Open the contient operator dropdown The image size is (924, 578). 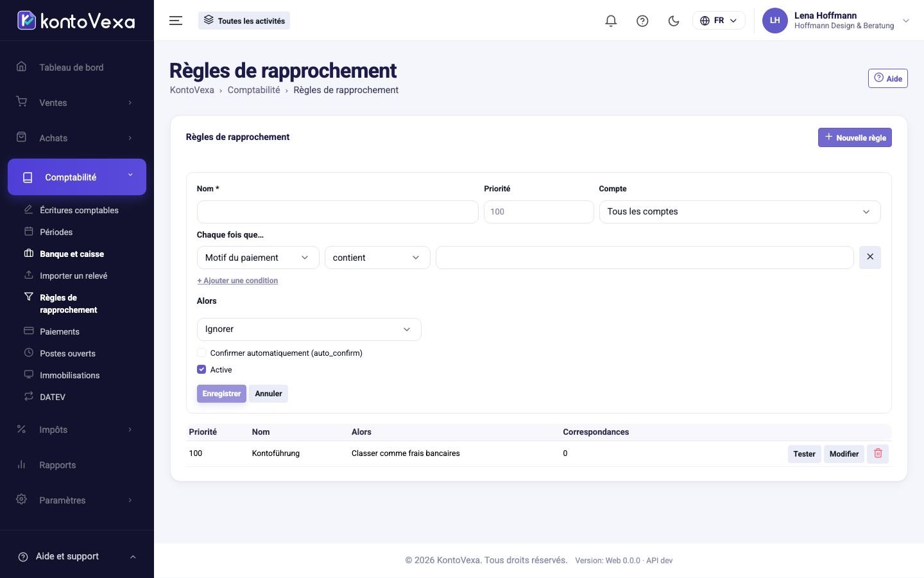click(377, 258)
